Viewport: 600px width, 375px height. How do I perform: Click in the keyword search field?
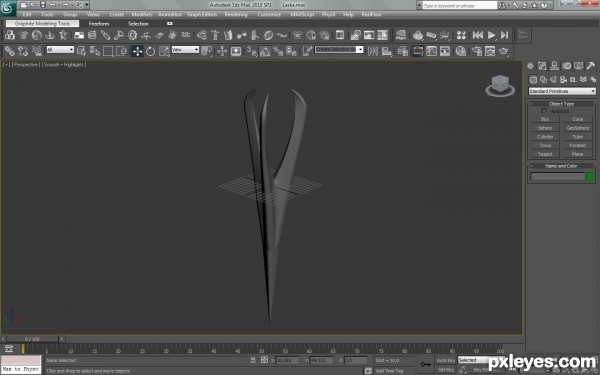[459, 5]
